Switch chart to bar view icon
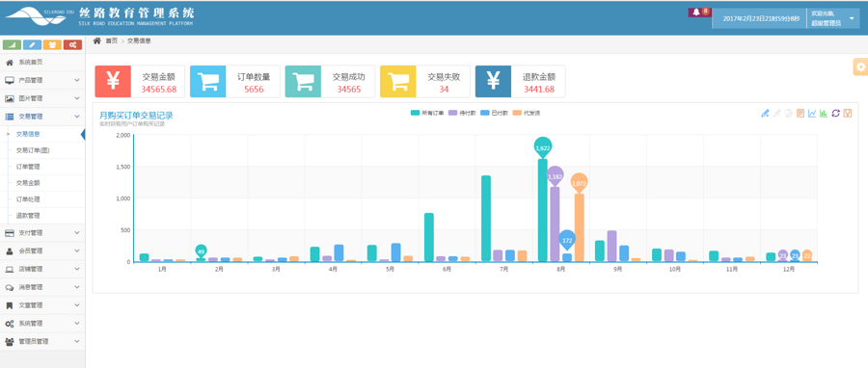Image resolution: width=868 pixels, height=368 pixels. [824, 114]
